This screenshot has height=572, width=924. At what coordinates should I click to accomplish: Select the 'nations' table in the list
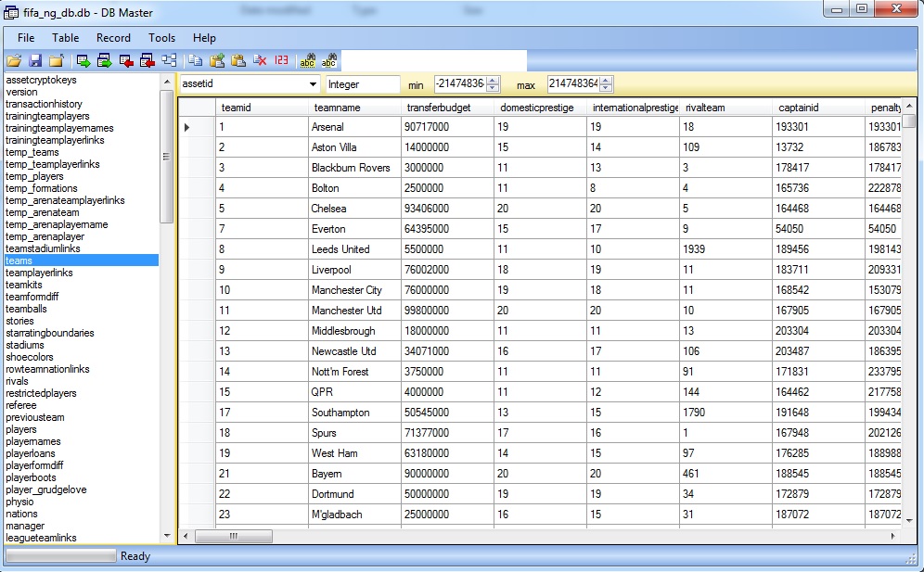point(22,514)
